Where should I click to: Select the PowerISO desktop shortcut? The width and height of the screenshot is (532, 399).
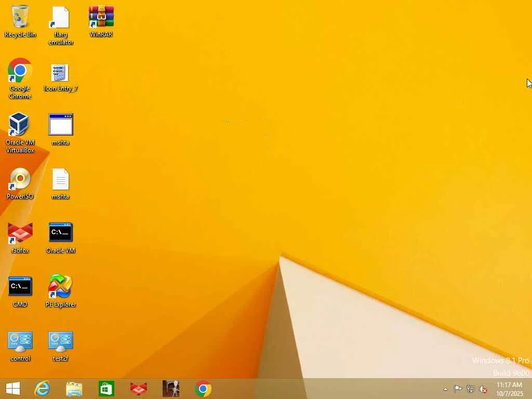tap(20, 183)
